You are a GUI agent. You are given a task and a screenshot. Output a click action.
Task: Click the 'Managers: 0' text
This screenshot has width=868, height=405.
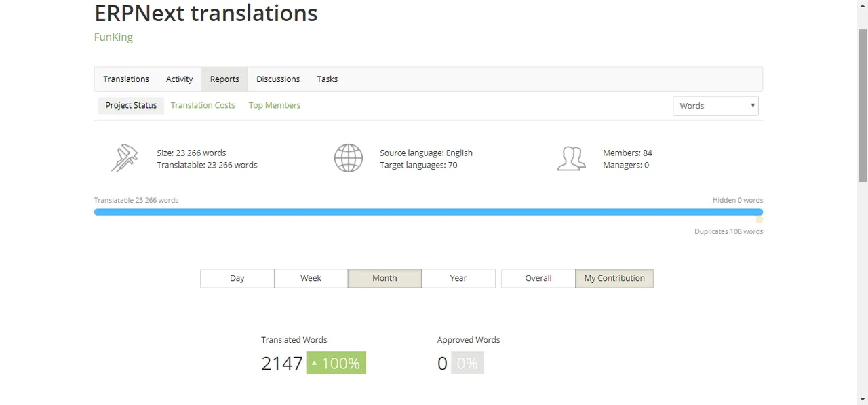[x=626, y=165]
